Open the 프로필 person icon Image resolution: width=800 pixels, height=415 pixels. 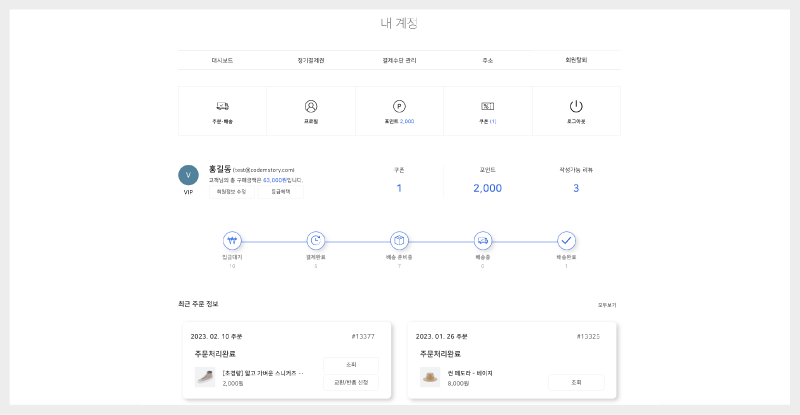coord(311,106)
